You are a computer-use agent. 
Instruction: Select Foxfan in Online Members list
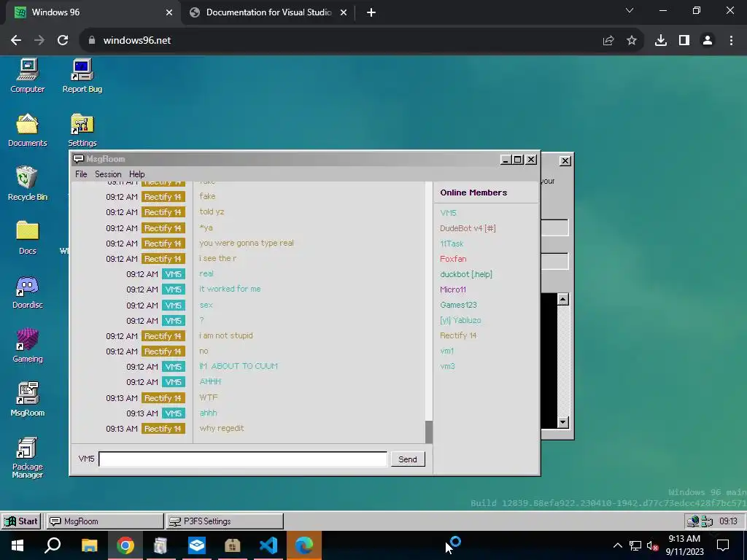(x=453, y=259)
